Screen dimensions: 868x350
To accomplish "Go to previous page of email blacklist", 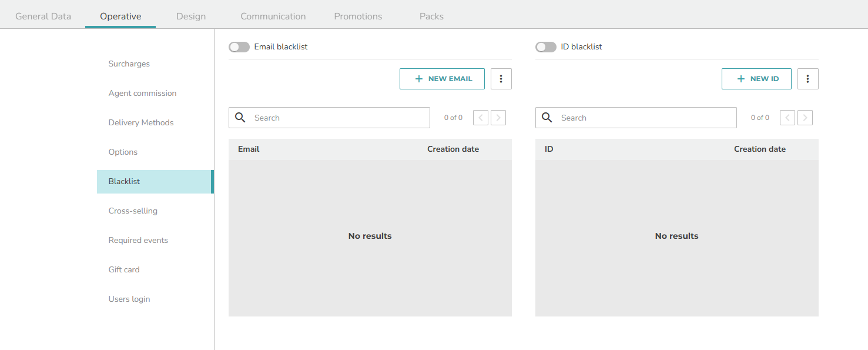I will tap(481, 118).
